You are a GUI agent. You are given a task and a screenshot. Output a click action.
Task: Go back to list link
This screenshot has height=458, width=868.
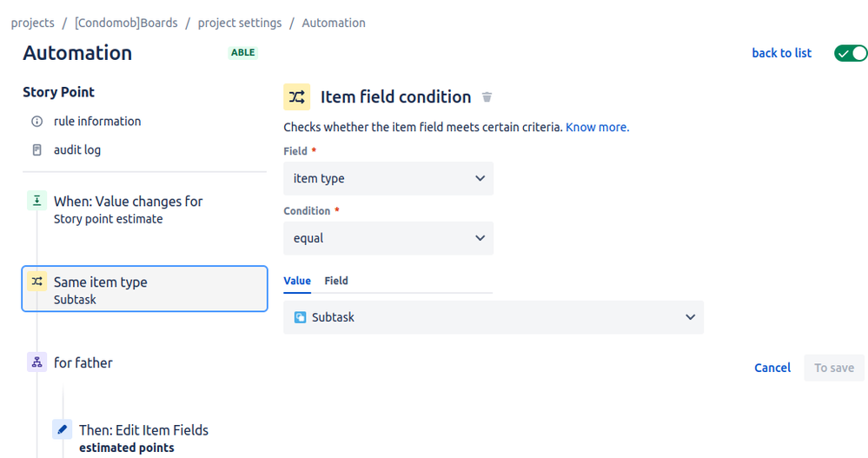tap(782, 53)
